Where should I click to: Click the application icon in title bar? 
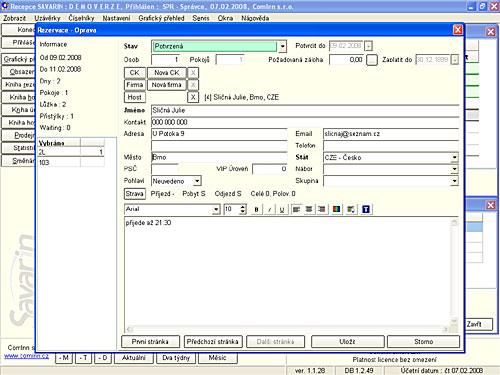tap(5, 6)
